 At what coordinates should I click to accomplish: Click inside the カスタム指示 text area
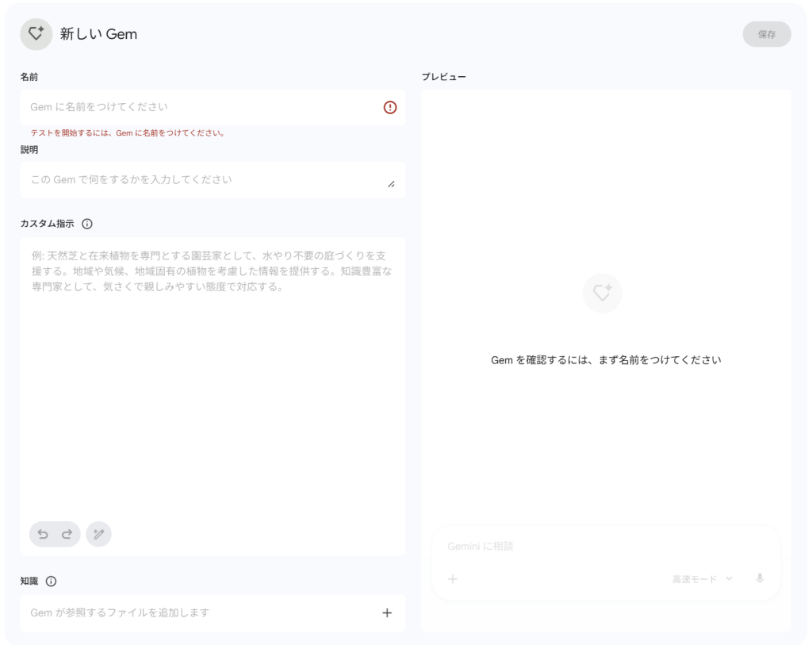pos(213,381)
